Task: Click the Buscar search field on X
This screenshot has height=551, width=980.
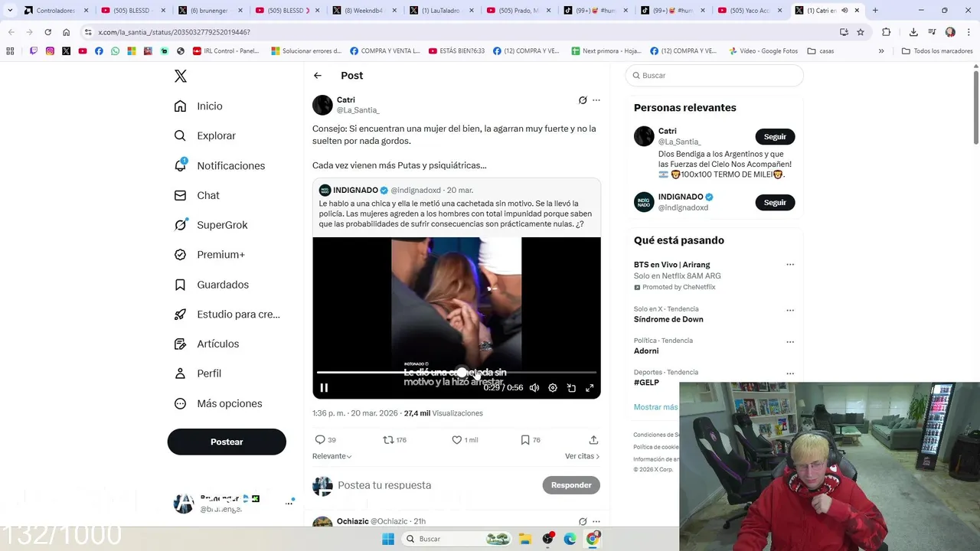Action: (714, 76)
